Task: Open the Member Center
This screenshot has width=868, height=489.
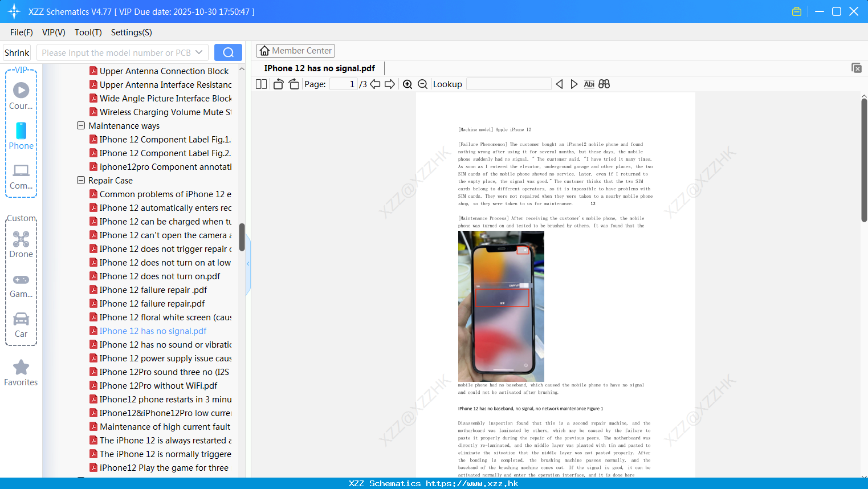Action: [x=295, y=51]
